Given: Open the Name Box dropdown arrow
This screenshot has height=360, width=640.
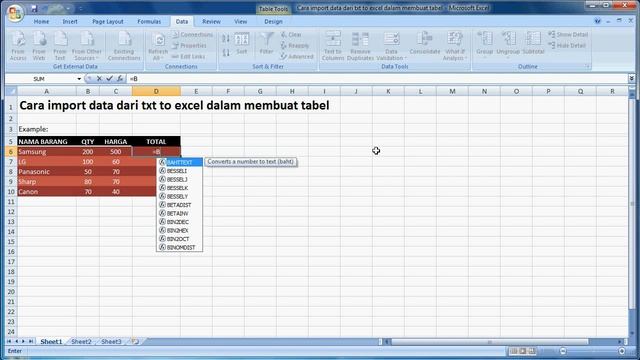Looking at the screenshot, I should pyautogui.click(x=79, y=79).
